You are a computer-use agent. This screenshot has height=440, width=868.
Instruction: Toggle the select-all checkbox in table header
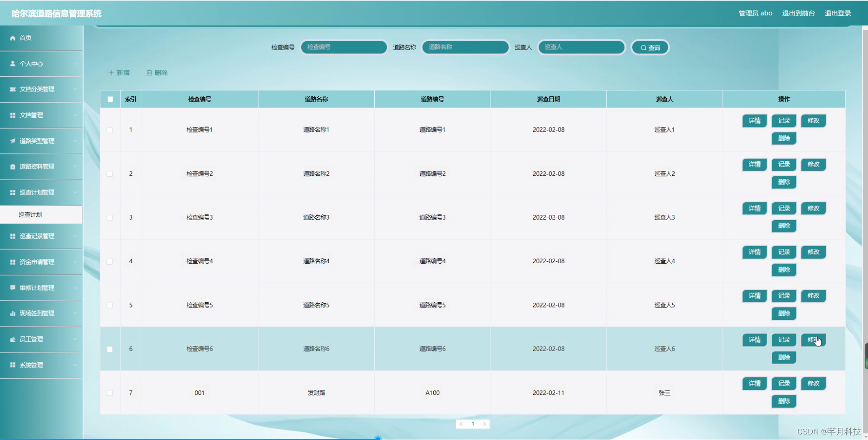[x=110, y=99]
